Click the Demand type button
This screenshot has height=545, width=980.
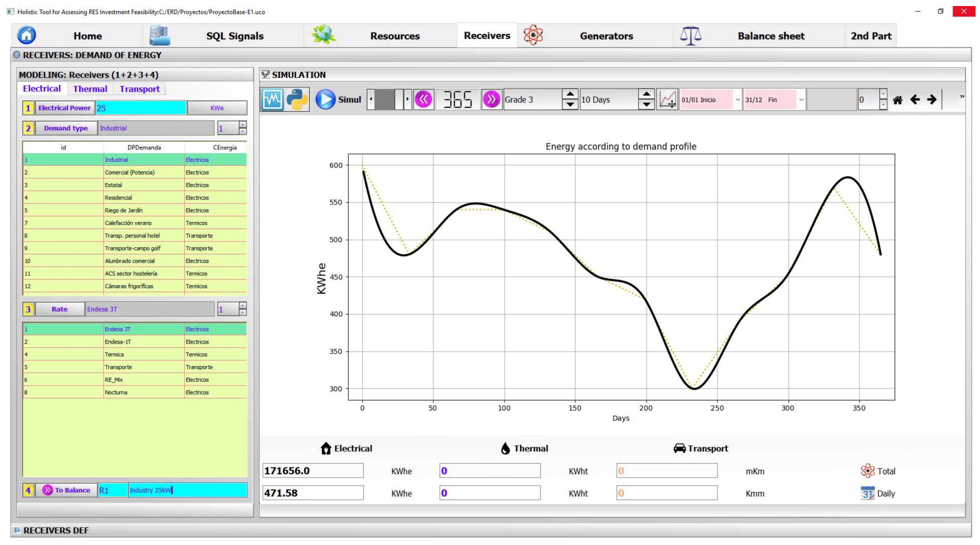[x=66, y=128]
